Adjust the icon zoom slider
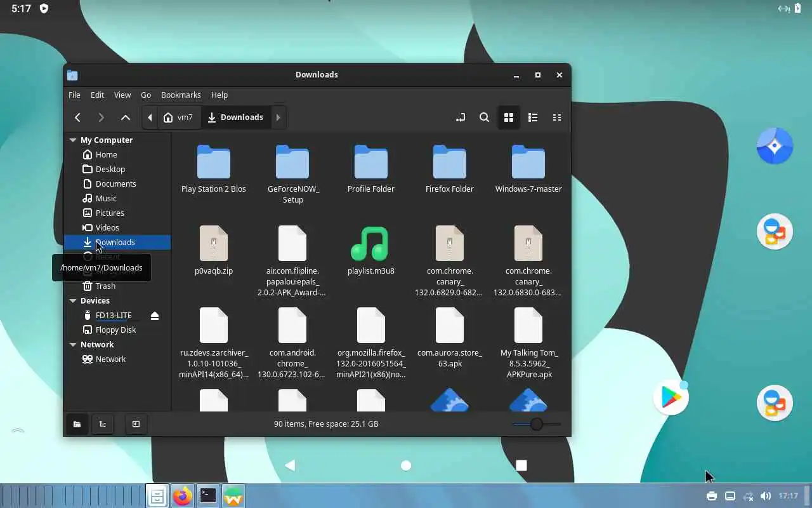 point(537,424)
